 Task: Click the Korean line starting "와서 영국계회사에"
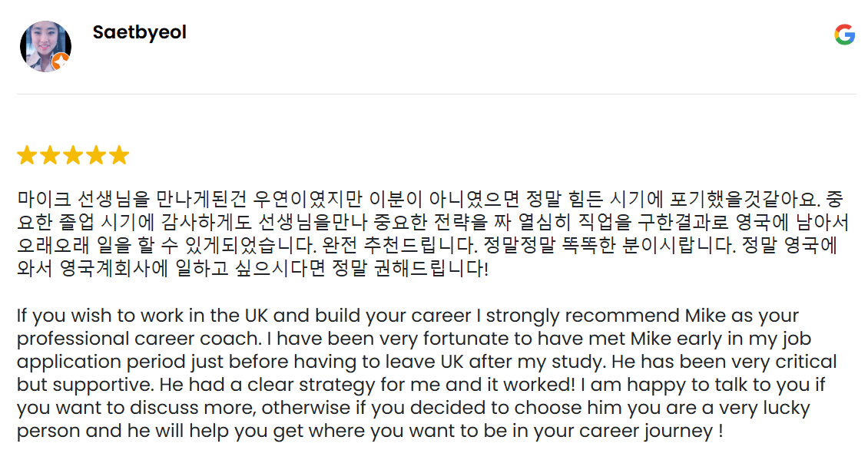point(253,270)
